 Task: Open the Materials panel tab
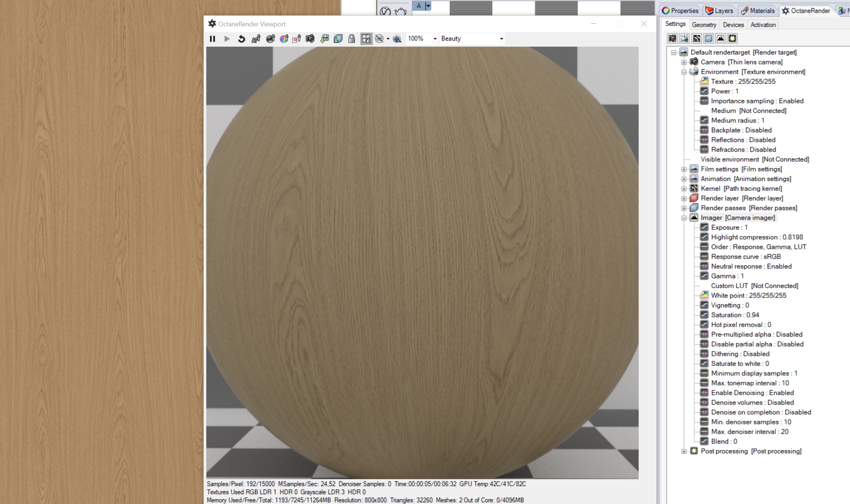(758, 11)
